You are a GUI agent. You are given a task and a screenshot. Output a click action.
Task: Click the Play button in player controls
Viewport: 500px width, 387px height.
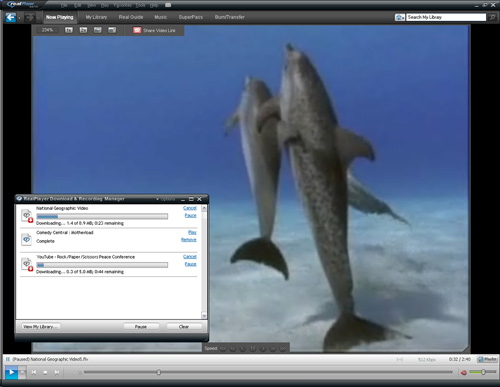click(x=11, y=372)
